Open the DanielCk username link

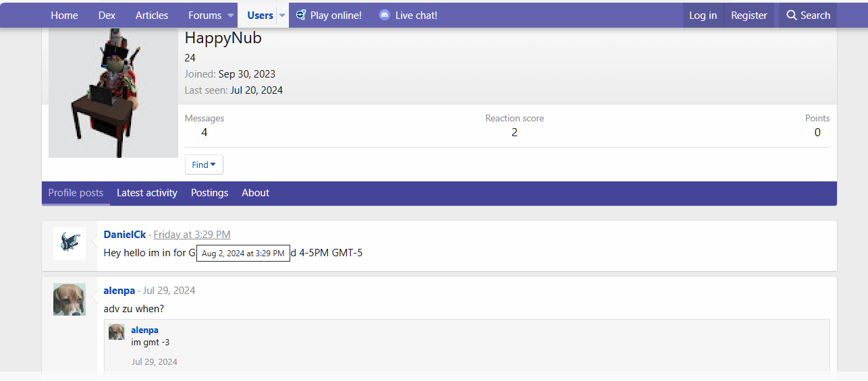pos(125,235)
